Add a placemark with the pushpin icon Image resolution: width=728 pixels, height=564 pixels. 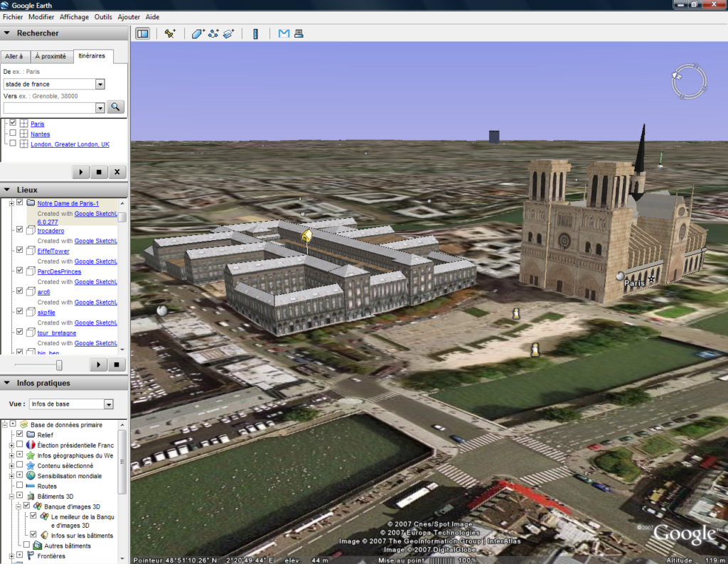170,33
